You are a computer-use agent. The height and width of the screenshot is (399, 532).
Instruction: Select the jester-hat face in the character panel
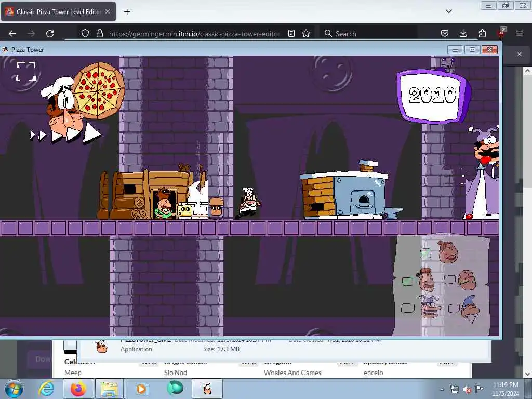(430, 307)
